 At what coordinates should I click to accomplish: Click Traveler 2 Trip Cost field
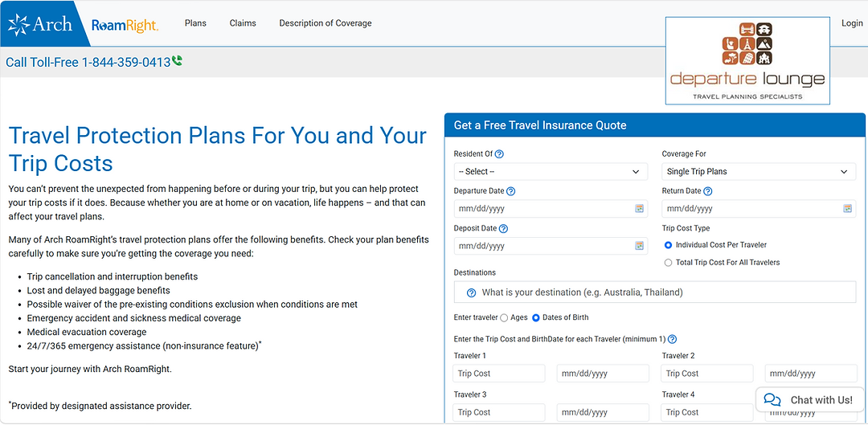pyautogui.click(x=707, y=374)
